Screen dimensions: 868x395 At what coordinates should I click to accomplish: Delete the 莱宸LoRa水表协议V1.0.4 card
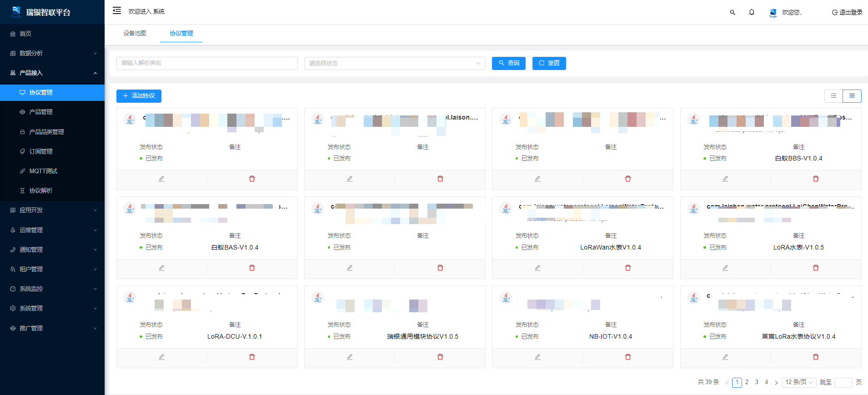point(816,357)
